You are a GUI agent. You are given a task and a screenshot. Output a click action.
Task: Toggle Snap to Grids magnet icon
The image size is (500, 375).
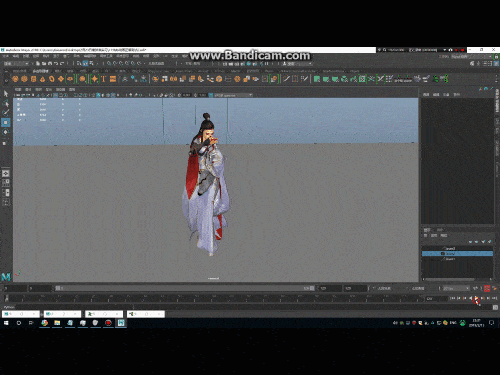tap(109, 63)
